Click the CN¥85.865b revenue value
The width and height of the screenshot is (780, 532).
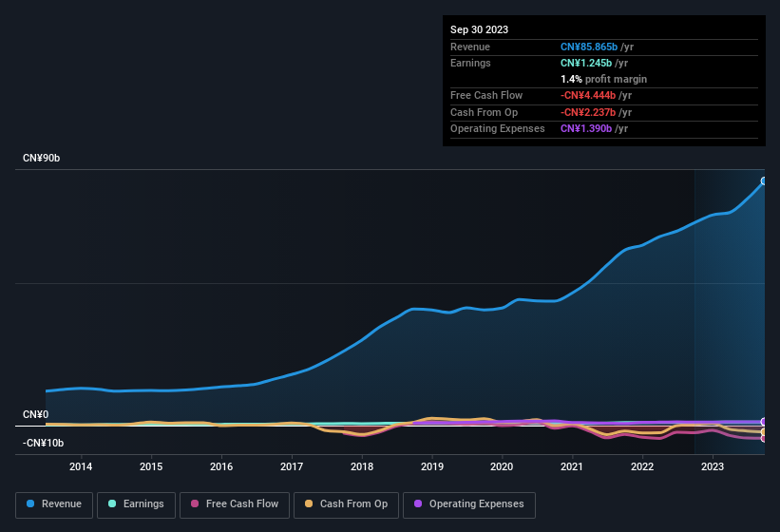pos(589,47)
